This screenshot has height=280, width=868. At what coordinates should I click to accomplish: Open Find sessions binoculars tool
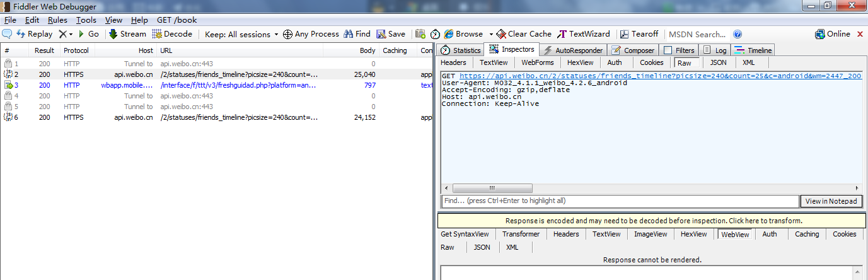pos(357,34)
